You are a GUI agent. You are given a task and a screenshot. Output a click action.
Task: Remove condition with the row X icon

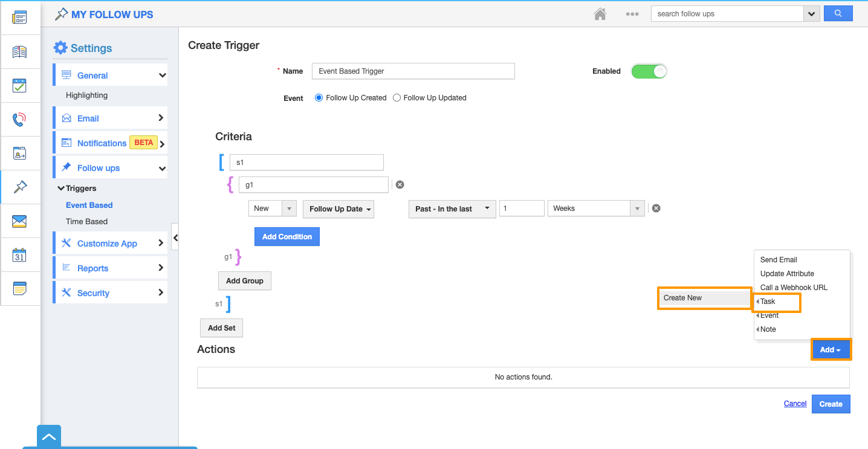point(656,208)
